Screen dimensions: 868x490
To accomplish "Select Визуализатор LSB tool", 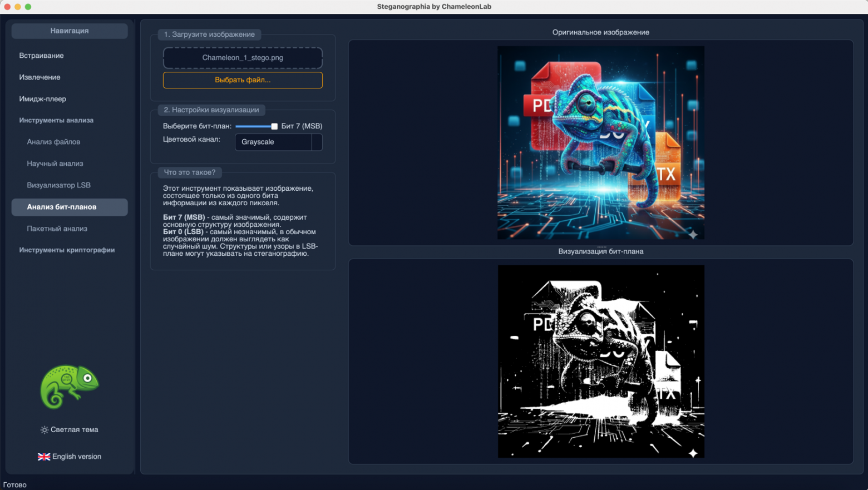I will coord(58,185).
